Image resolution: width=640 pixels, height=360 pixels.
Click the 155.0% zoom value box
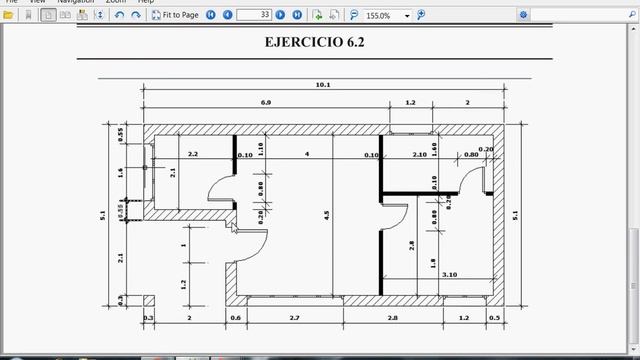382,16
